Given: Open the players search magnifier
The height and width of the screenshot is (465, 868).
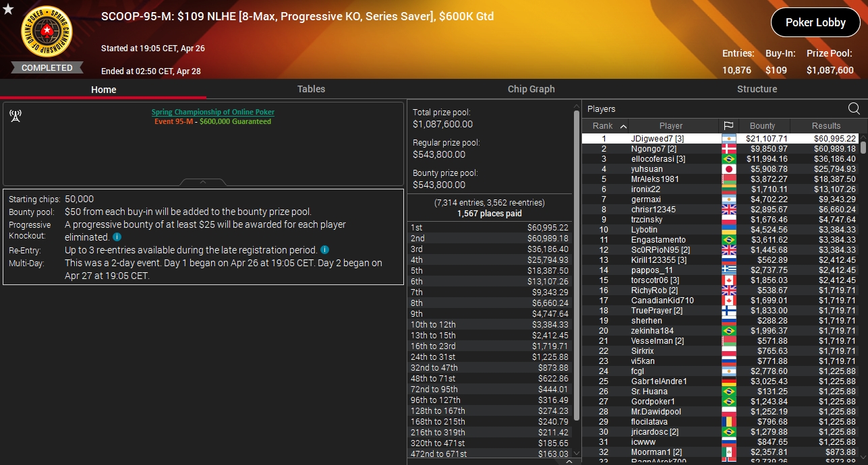Looking at the screenshot, I should (854, 108).
